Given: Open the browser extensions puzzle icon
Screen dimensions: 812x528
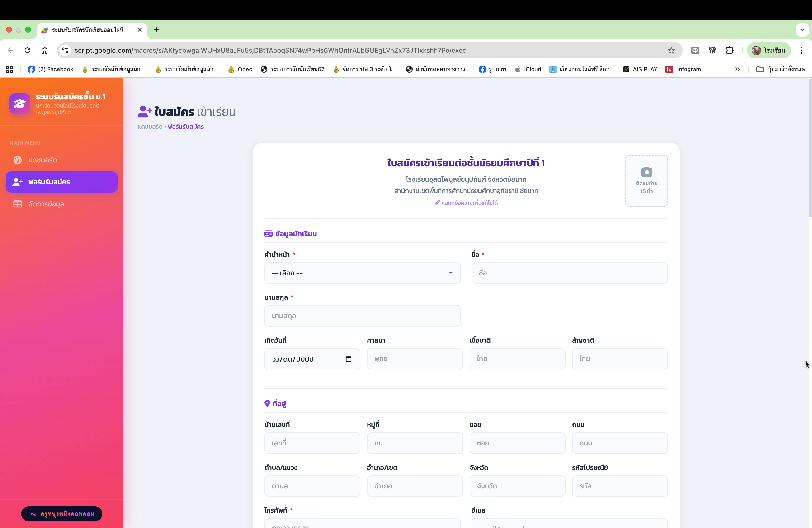Looking at the screenshot, I should point(729,51).
